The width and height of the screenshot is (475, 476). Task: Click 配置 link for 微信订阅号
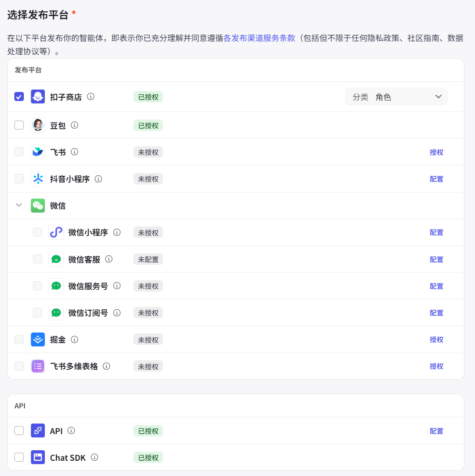pyautogui.click(x=436, y=313)
